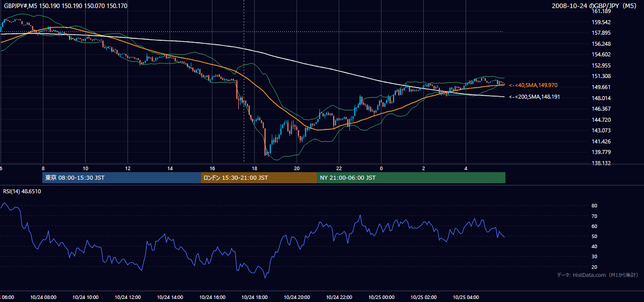Click the hour label 16 under the price chart
Screen dimensions: 644x302
(x=212, y=169)
